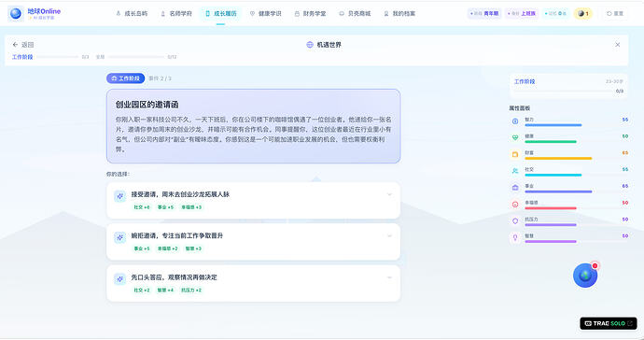
Task: Open the 健康学识 tab
Action: (x=265, y=14)
